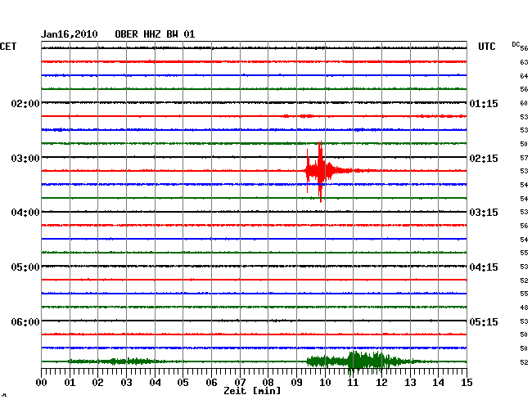Click minute tick label 10
532x404 pixels.
pyautogui.click(x=325, y=383)
